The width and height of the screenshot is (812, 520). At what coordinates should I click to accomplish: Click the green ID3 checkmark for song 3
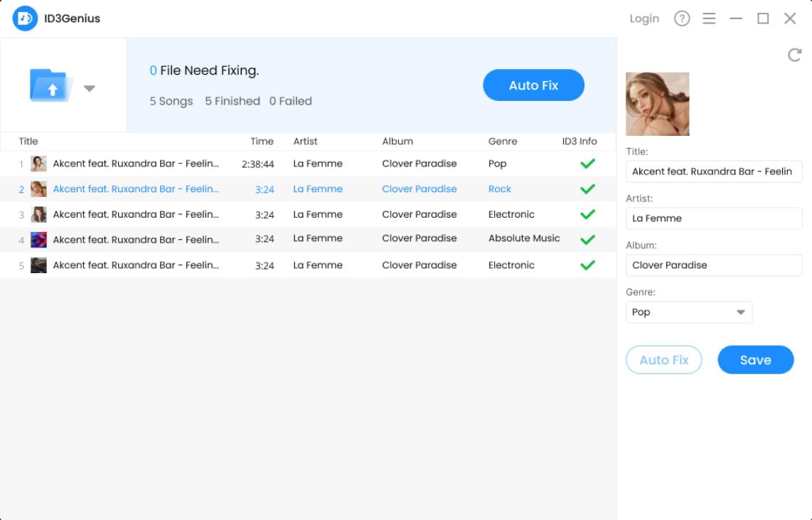pyautogui.click(x=587, y=214)
